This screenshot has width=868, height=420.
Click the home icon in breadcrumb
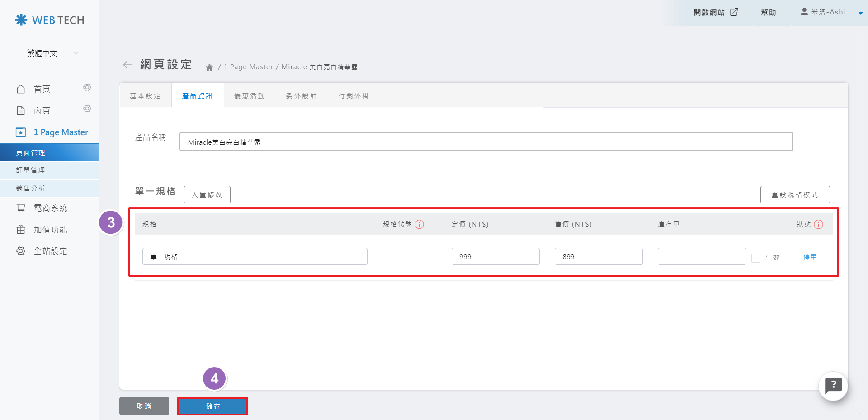click(209, 67)
